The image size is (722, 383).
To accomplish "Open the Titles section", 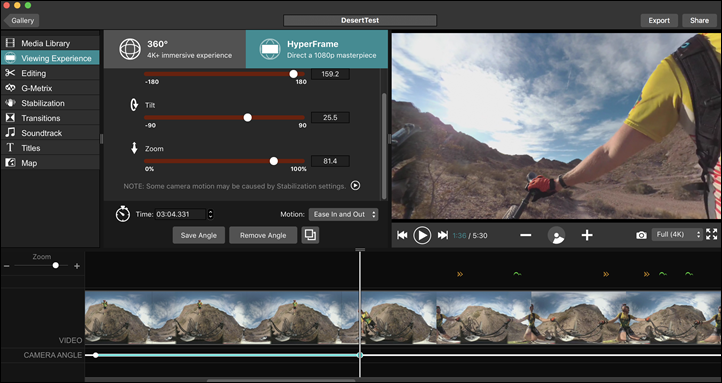I will 50,148.
